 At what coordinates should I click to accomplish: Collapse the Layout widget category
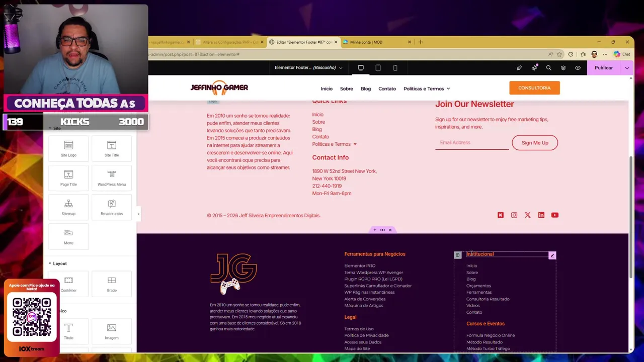pyautogui.click(x=57, y=263)
